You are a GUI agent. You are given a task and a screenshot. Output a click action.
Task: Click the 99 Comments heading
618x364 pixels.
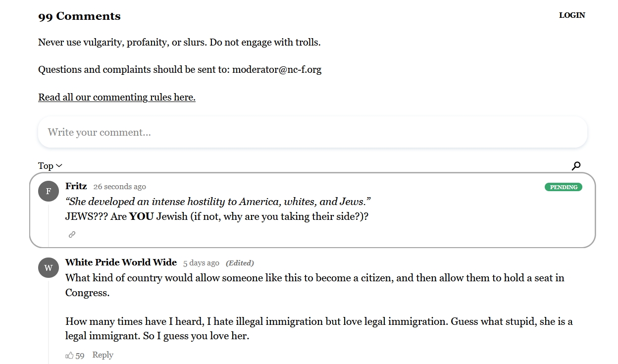[x=79, y=16]
